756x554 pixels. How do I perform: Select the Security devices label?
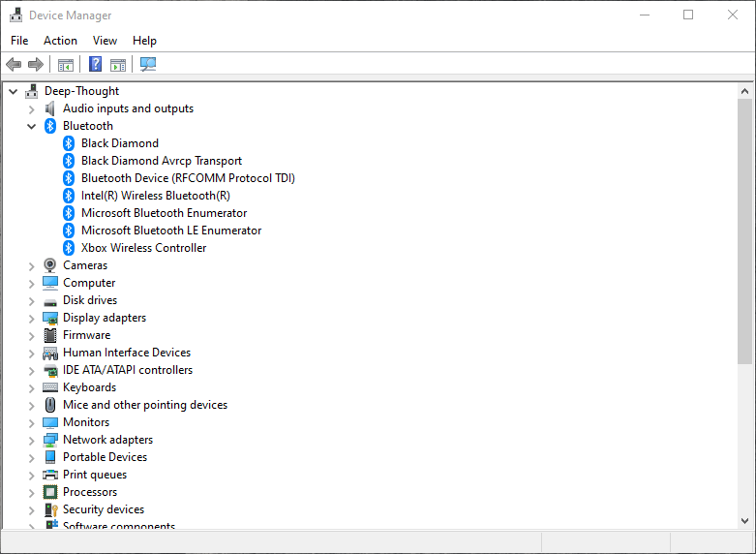tap(104, 509)
